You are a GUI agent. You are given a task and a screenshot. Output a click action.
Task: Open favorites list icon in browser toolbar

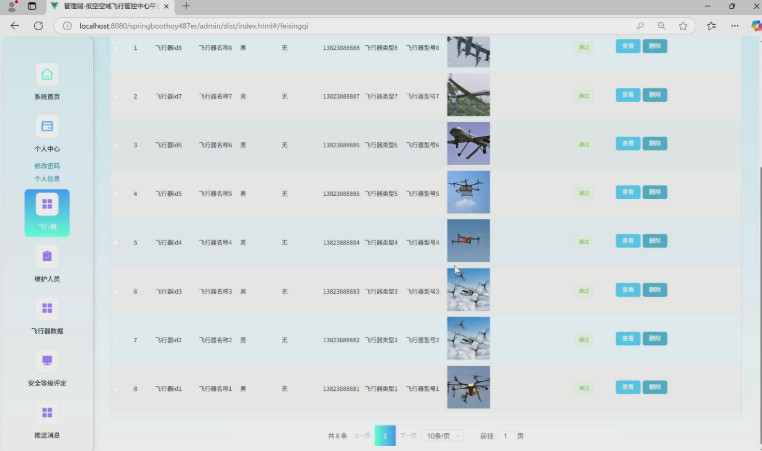tap(711, 26)
